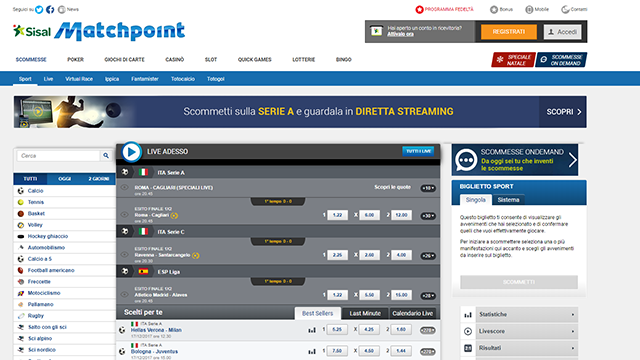
Task: Open the Mobile icon link
Action: [529, 9]
